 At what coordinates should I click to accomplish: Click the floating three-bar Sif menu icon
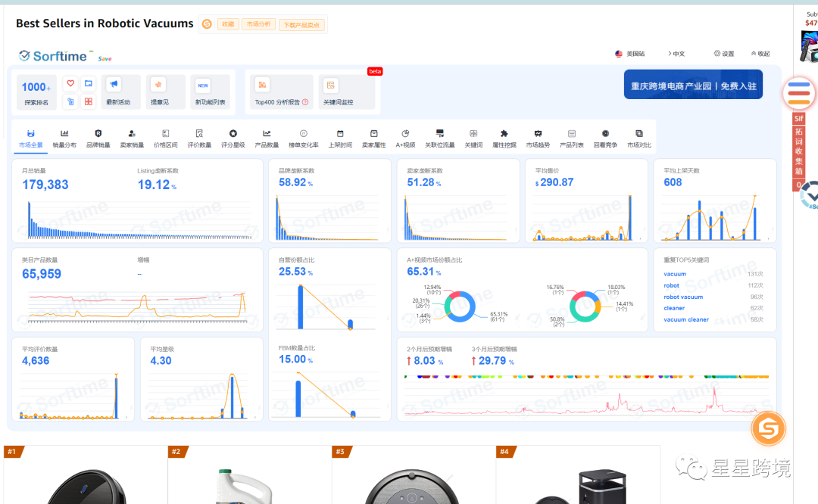[x=798, y=94]
